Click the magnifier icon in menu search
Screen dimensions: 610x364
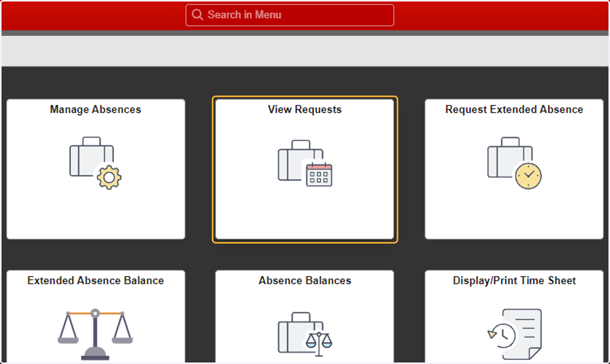198,15
